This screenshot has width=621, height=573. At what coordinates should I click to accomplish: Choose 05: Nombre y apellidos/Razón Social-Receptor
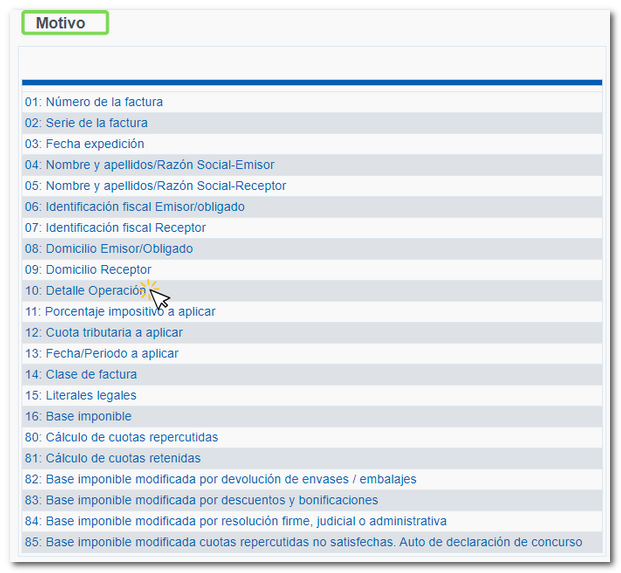click(x=156, y=186)
